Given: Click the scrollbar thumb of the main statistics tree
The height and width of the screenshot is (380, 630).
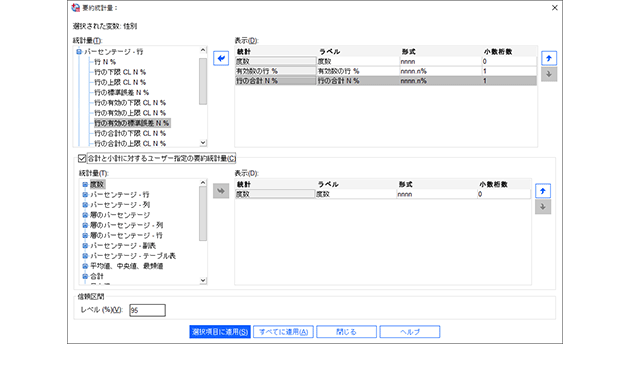Looking at the screenshot, I should [x=203, y=81].
